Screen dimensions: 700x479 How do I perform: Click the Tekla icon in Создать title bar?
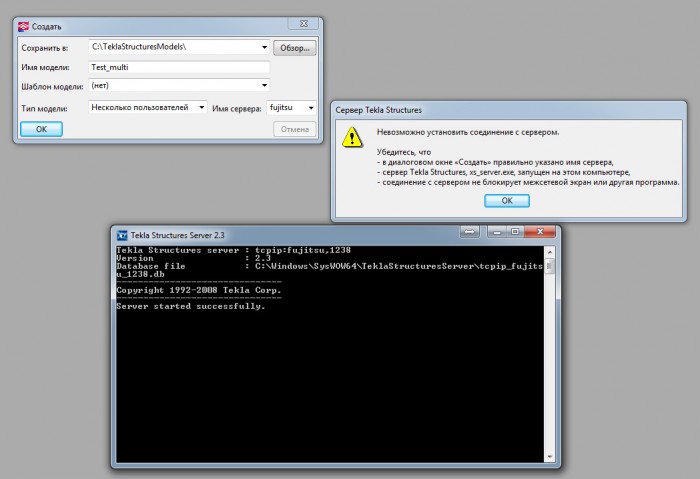[23, 27]
